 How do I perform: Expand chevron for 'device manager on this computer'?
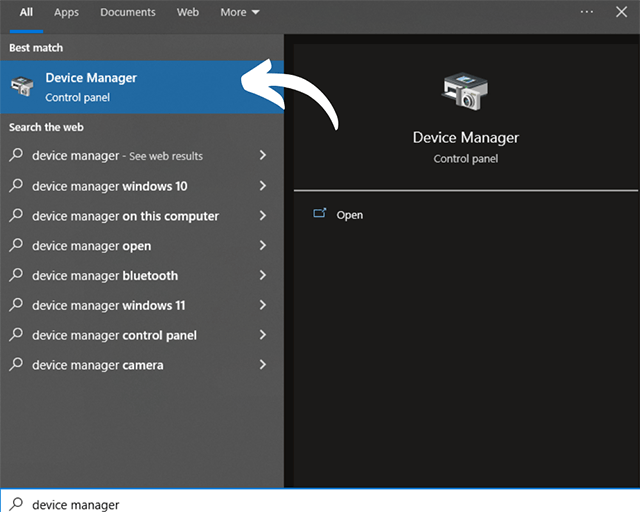pos(263,216)
